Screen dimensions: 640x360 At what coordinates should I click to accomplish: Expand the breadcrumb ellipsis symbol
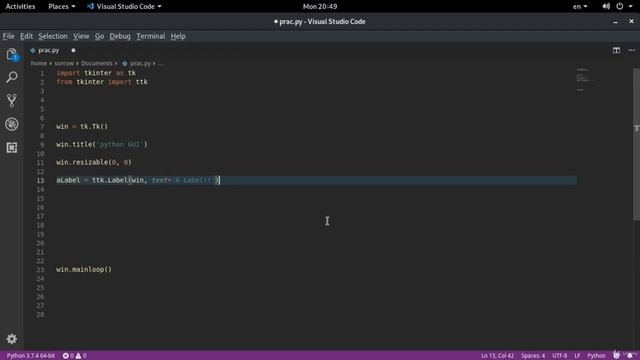click(161, 63)
